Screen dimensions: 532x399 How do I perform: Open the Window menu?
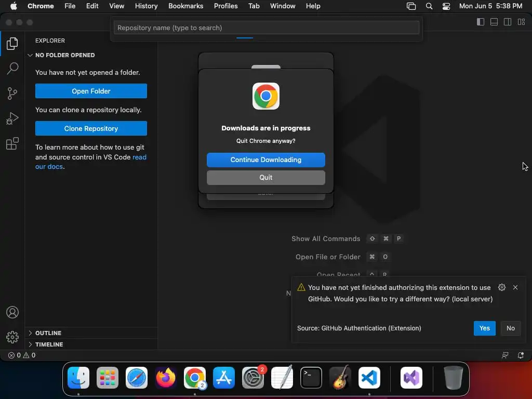click(x=283, y=6)
